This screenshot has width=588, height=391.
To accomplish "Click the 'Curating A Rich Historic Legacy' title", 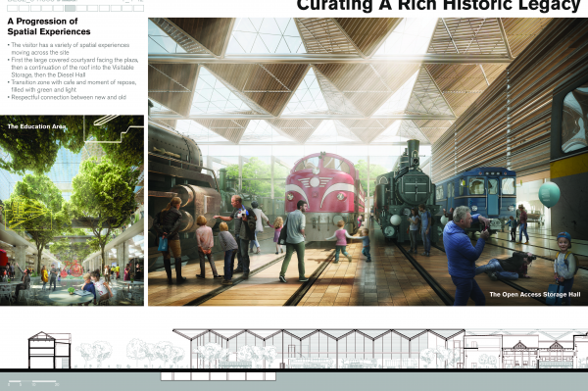I will click(x=438, y=6).
